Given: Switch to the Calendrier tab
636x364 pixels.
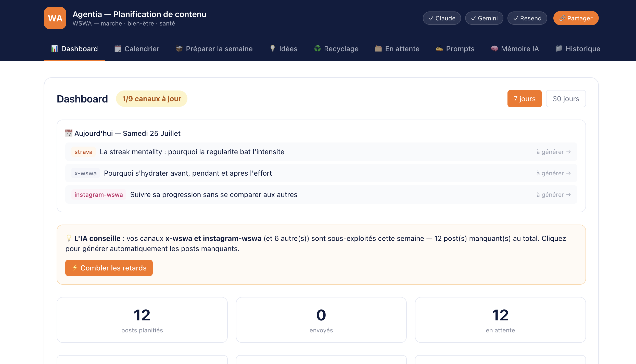Looking at the screenshot, I should pyautogui.click(x=137, y=49).
